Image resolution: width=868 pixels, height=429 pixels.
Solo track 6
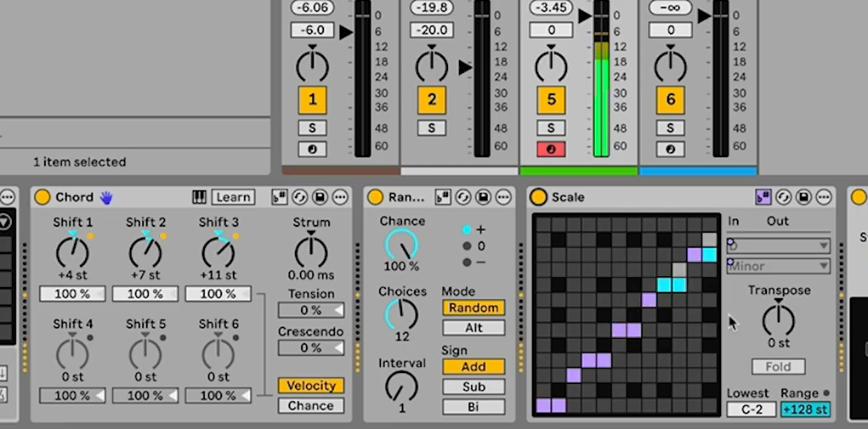click(671, 128)
